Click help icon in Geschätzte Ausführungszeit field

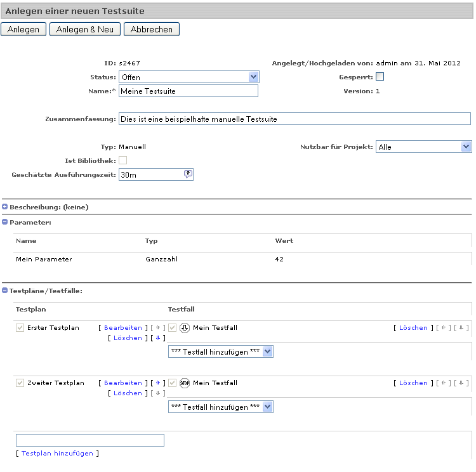click(188, 174)
